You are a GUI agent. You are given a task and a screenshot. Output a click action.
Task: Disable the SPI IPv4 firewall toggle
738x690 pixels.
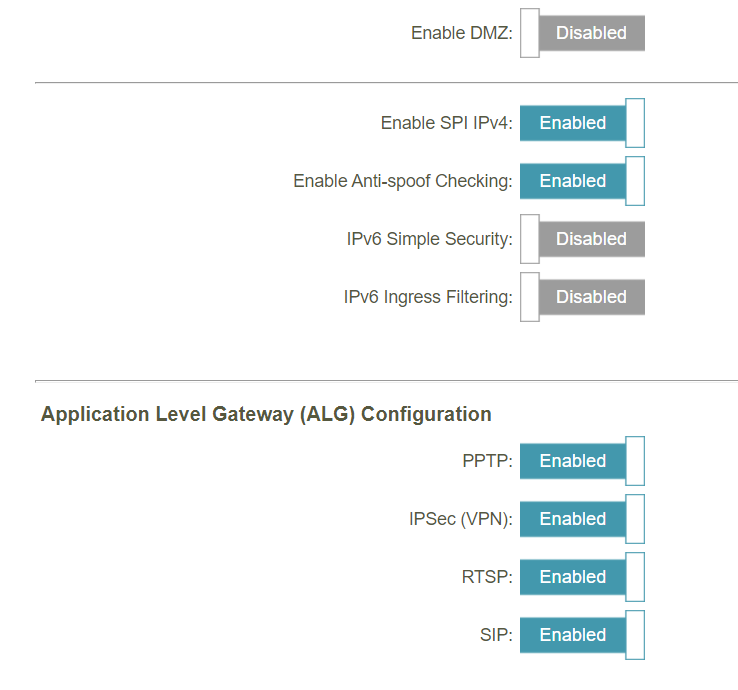582,123
